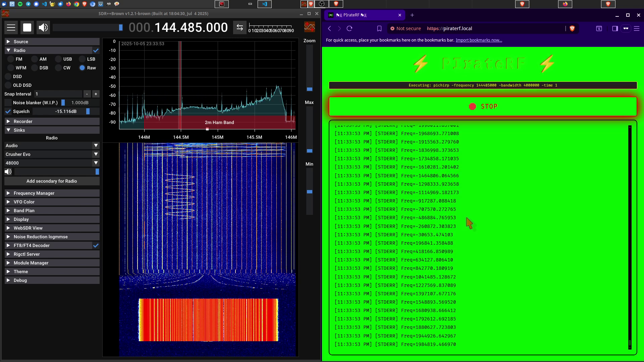Click the bookmark icon in the address bar

(379, 28)
